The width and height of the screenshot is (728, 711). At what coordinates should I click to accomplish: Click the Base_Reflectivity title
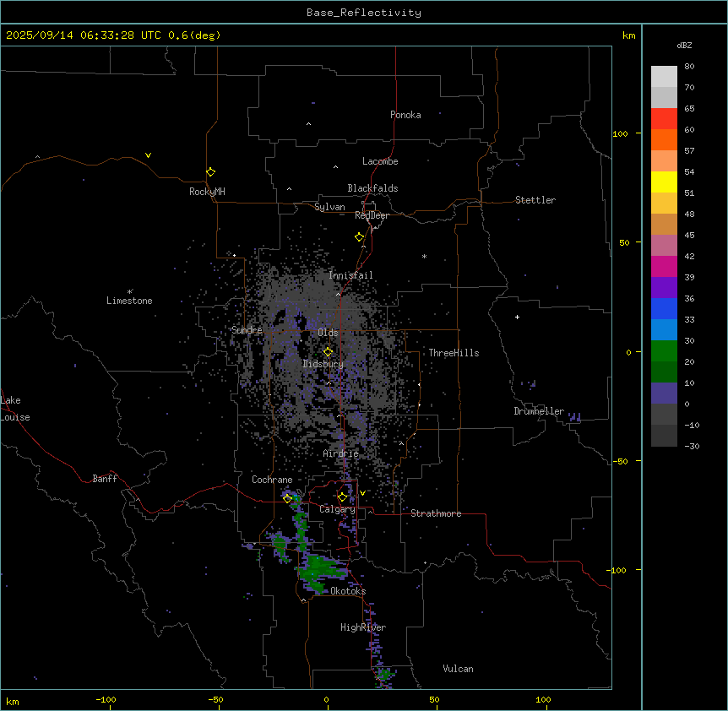pos(364,13)
